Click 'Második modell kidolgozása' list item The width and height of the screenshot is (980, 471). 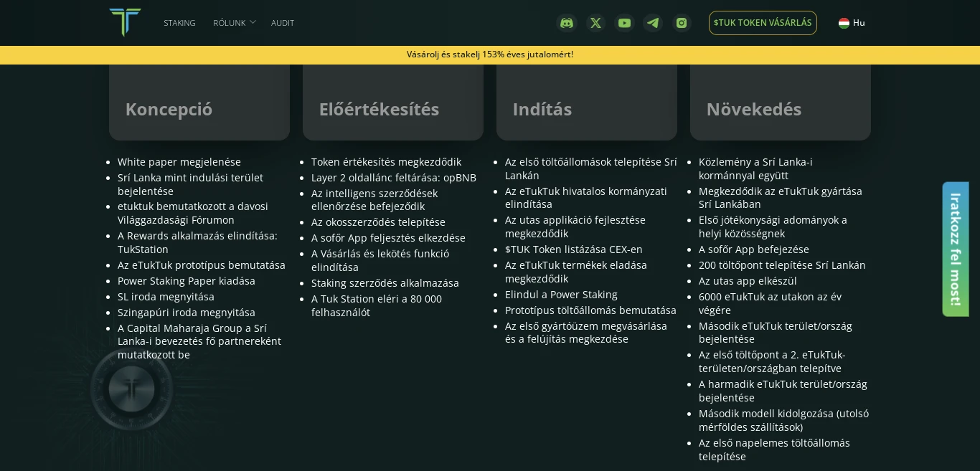(x=783, y=420)
